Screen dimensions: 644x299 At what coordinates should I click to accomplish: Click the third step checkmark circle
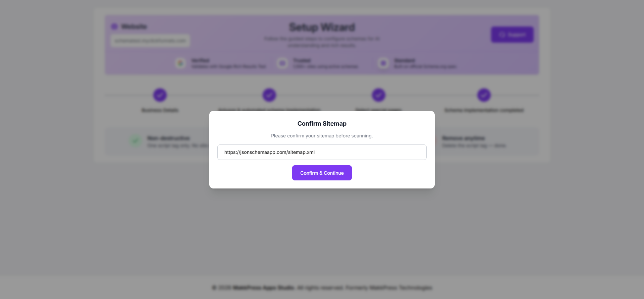point(379,95)
